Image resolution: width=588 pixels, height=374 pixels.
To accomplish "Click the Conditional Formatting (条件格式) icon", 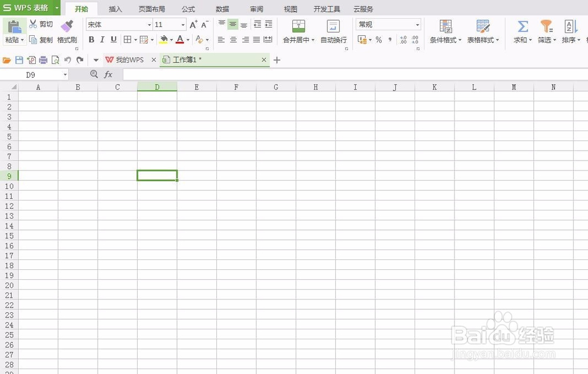I will coord(446,26).
